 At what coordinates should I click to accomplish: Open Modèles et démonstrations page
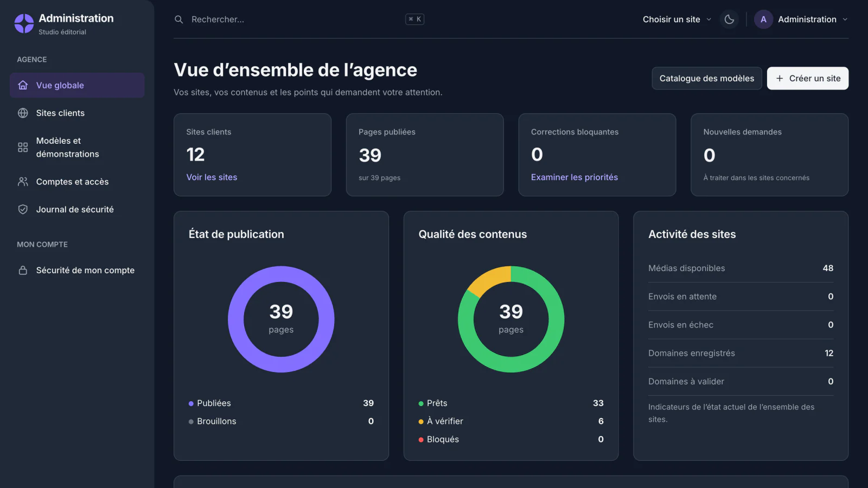pyautogui.click(x=77, y=147)
